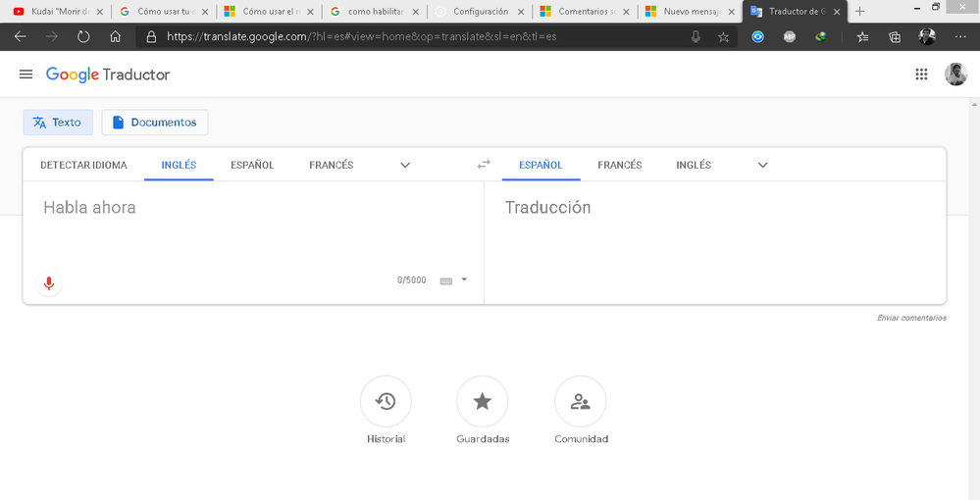Expand the input tools dropdown arrow by the keyboard

click(464, 279)
